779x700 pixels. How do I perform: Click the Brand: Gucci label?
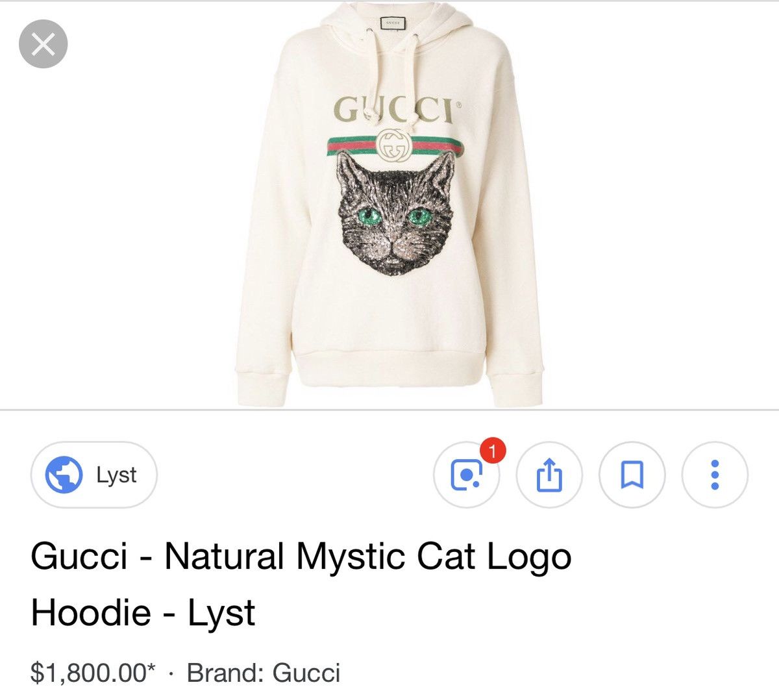point(264,673)
